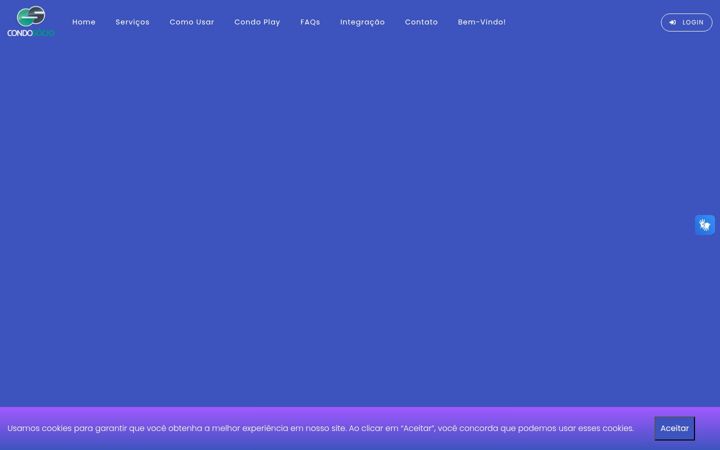Click the CondoSócio logo
The width and height of the screenshot is (720, 450).
click(31, 22)
